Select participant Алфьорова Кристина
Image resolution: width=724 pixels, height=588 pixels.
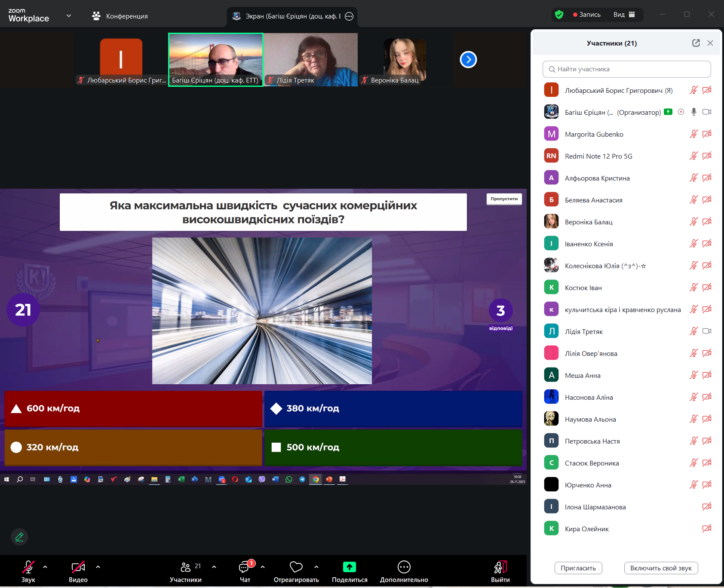[x=627, y=178]
